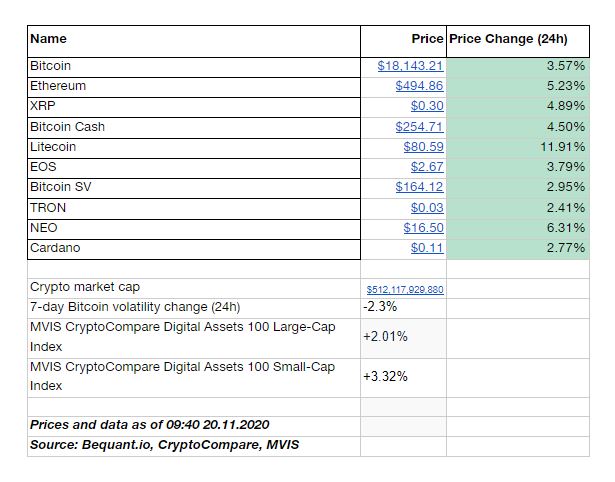
Task: Select the 7-day Bitcoin volatility -2.3% cell
Action: click(403, 308)
